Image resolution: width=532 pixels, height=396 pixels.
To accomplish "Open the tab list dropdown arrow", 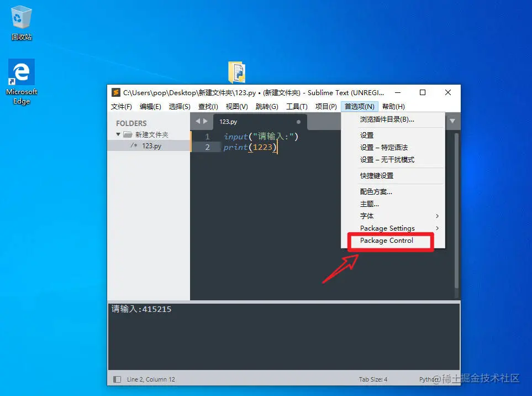I will (452, 121).
